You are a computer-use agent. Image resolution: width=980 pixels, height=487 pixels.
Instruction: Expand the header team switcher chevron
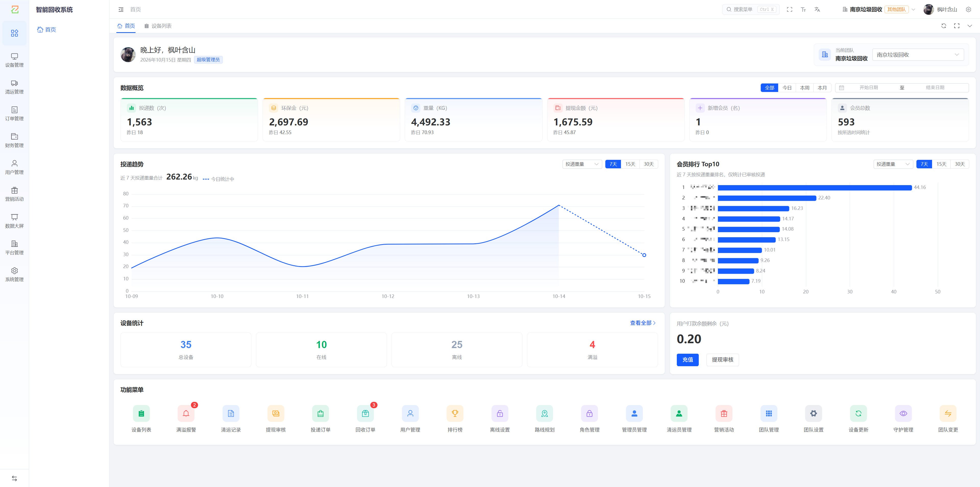point(913,9)
